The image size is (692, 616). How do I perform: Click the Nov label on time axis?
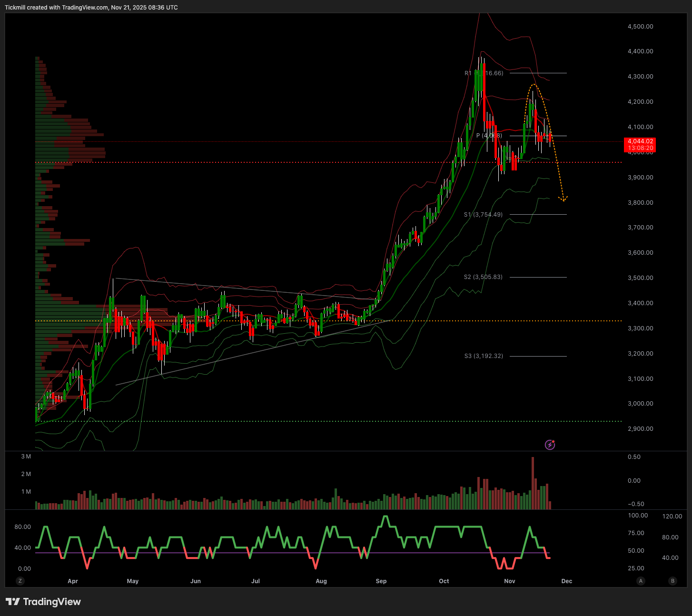click(x=510, y=581)
